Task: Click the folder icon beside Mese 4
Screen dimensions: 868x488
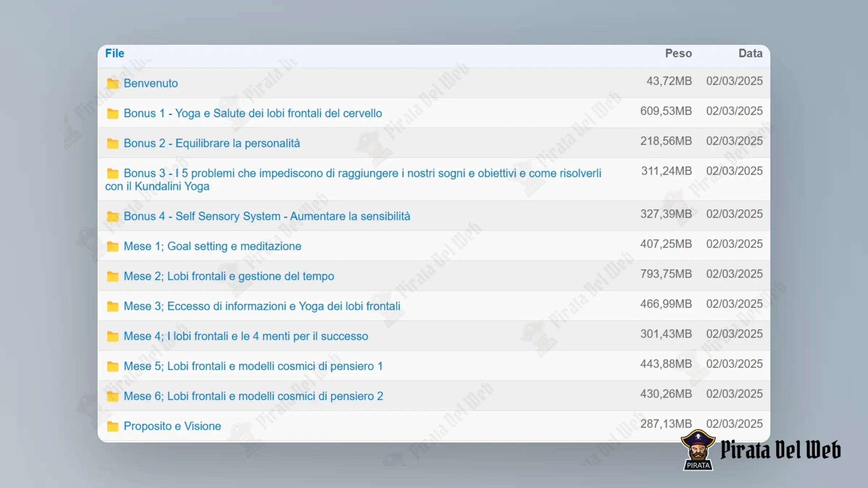Action: tap(112, 337)
